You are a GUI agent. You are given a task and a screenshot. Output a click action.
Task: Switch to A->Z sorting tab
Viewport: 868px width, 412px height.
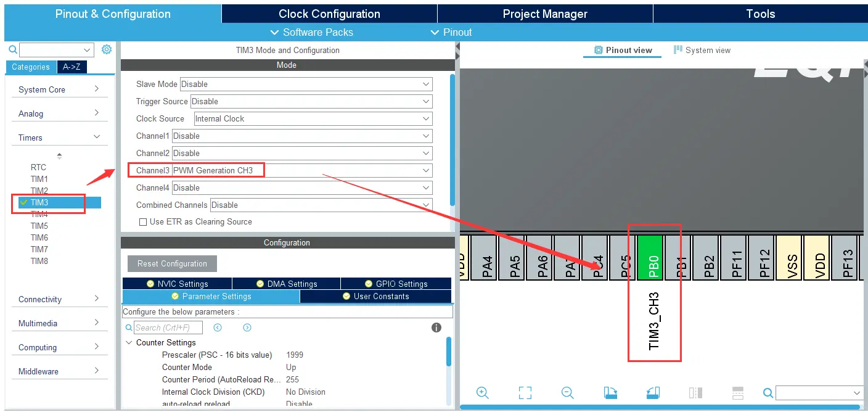[x=73, y=67]
